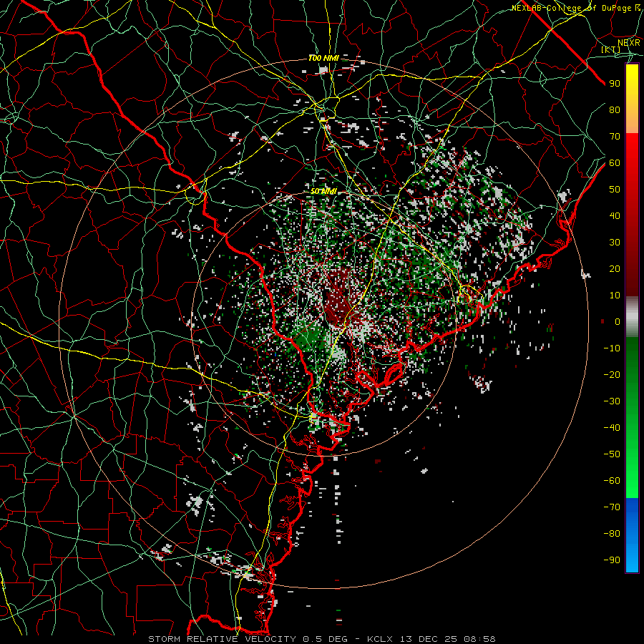Click the 100 NMI range ring label
The height and width of the screenshot is (644, 644).
tap(323, 59)
